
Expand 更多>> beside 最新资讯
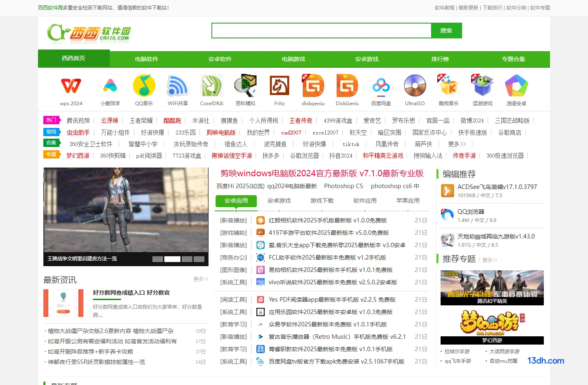[x=201, y=279]
